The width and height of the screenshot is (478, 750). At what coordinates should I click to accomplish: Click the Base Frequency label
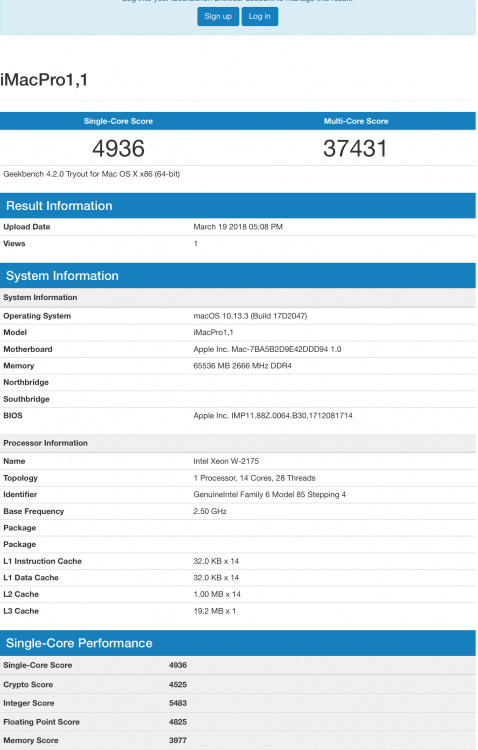pos(33,511)
